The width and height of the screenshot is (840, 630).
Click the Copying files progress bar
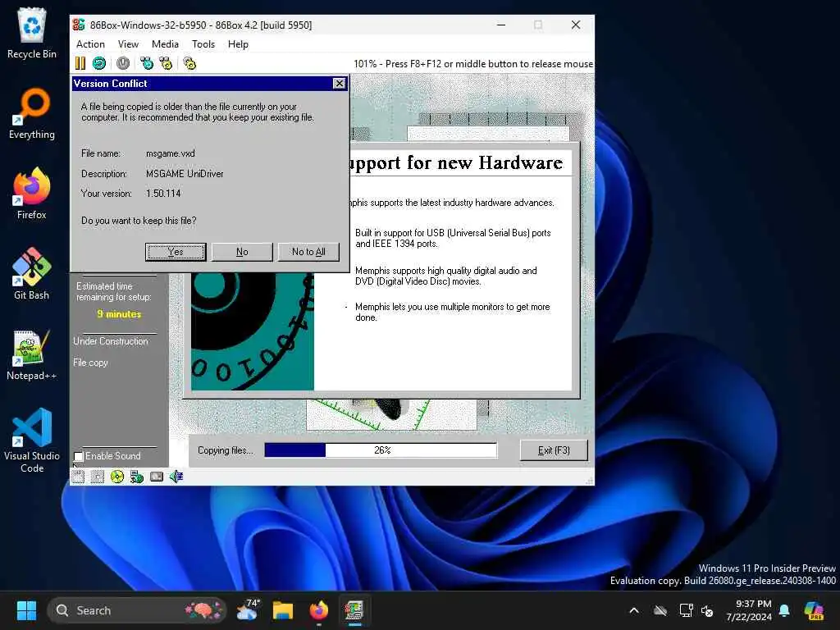tap(381, 450)
